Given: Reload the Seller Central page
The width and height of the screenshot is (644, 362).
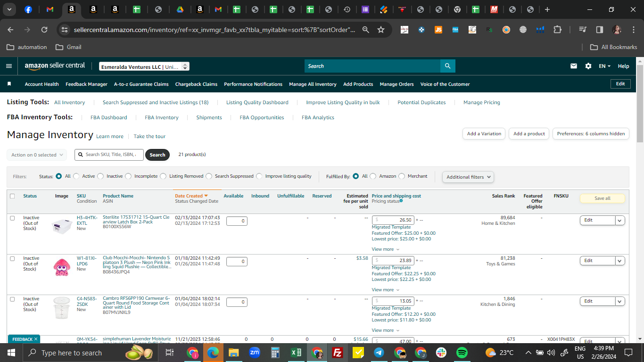Looking at the screenshot, I should 44,30.
